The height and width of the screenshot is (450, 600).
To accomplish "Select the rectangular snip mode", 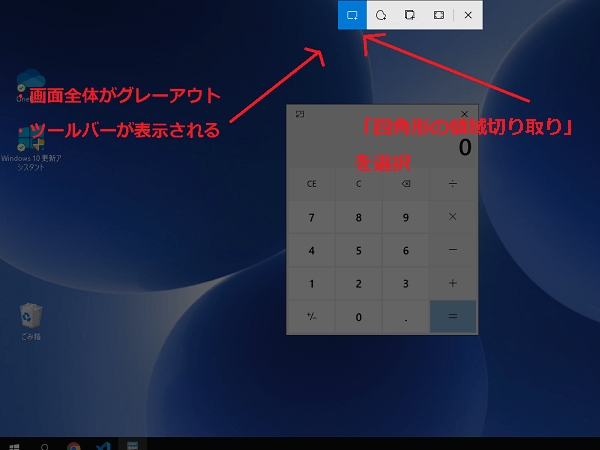I will 352,15.
